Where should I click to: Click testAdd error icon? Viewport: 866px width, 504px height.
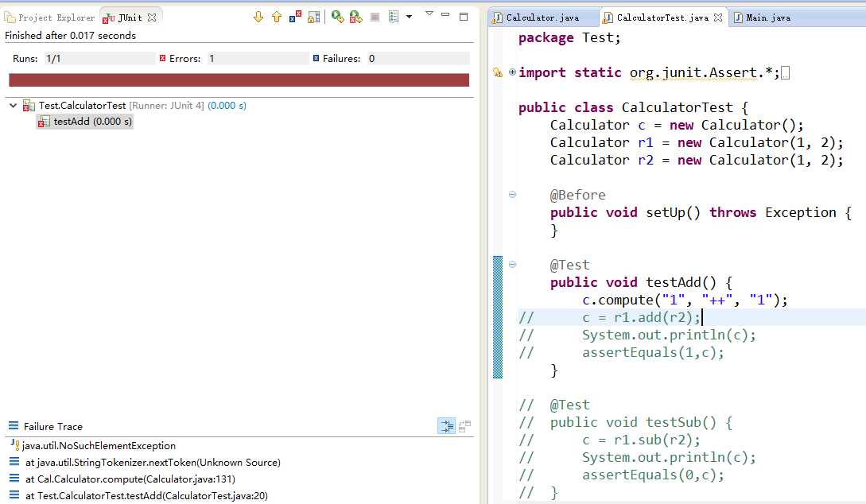44,122
